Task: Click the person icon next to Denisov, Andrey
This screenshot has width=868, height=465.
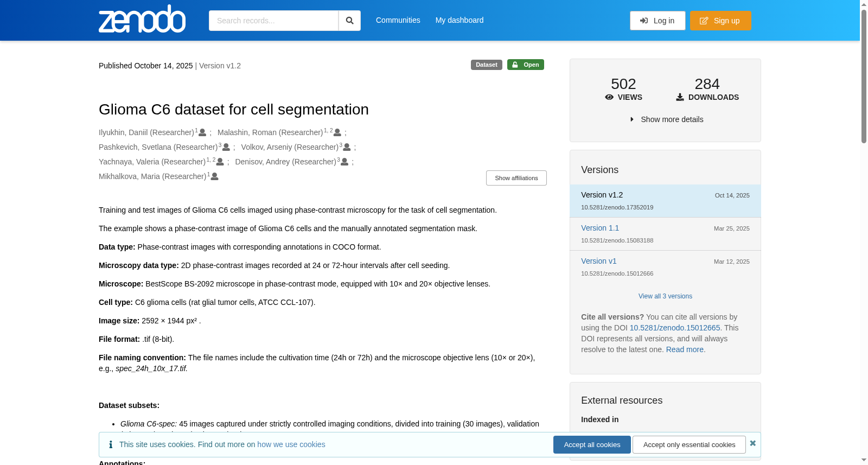Action: 344,162
